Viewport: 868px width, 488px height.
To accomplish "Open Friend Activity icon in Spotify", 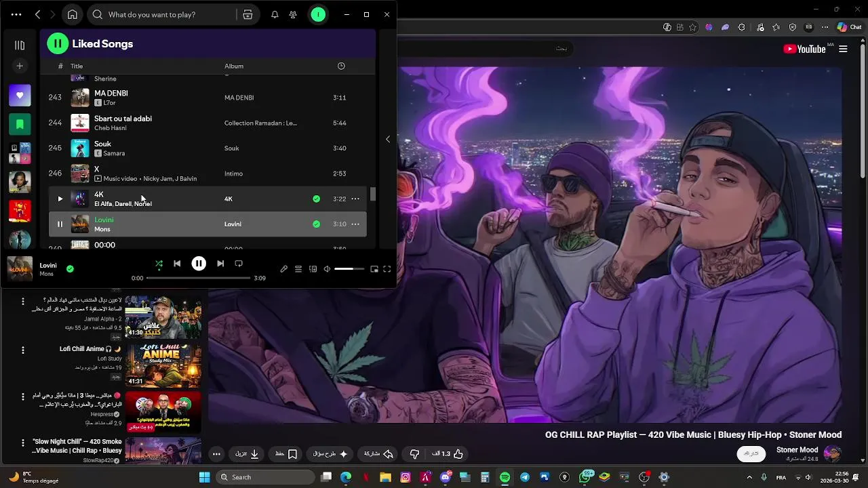I will tap(293, 14).
